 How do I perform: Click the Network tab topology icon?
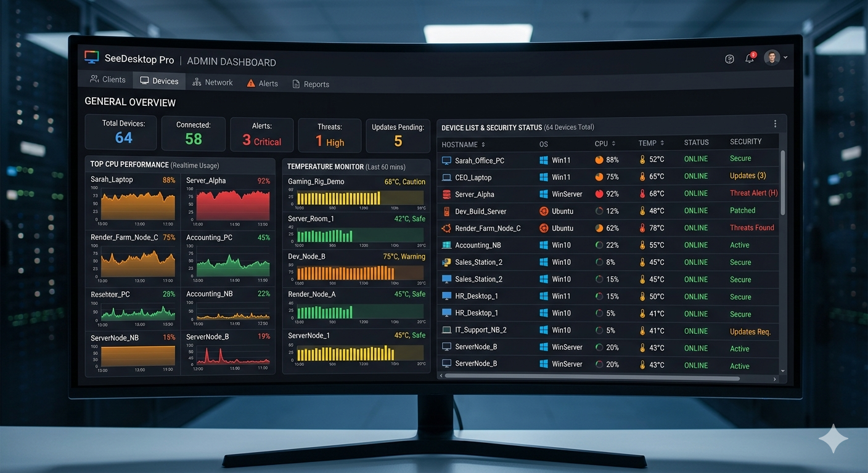(x=197, y=82)
